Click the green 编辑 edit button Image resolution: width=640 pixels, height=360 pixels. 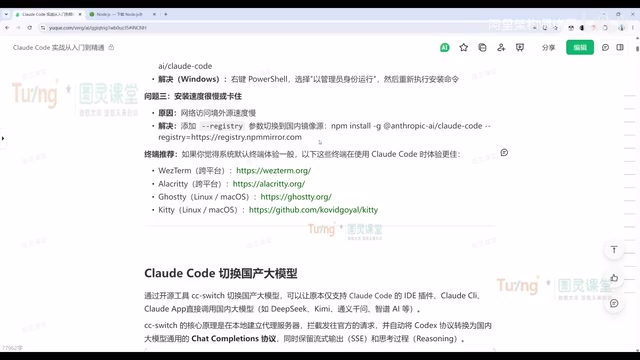[580, 48]
